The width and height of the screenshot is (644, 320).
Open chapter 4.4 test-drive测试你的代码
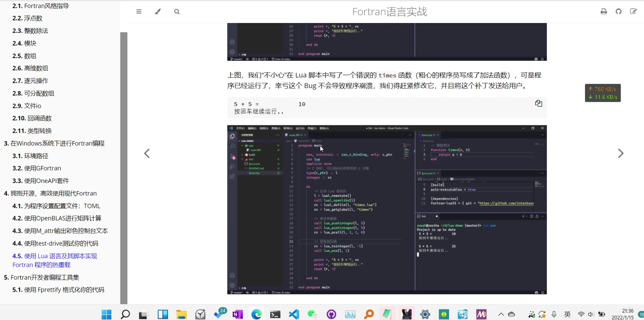click(x=56, y=243)
